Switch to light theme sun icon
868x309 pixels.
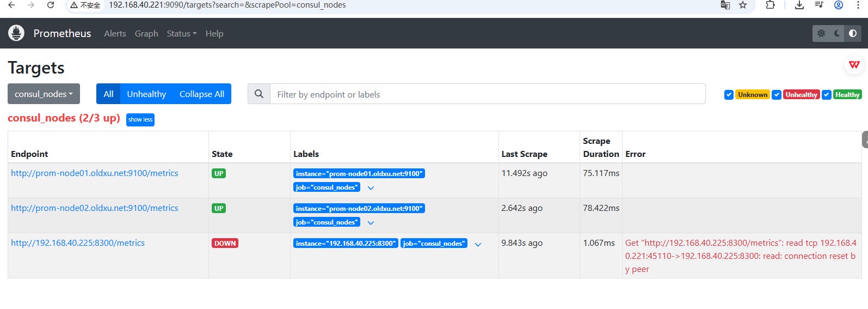click(821, 33)
